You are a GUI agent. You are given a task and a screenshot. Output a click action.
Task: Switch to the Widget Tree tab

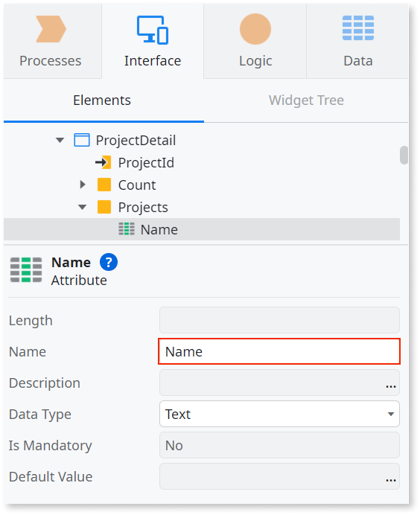pyautogui.click(x=306, y=100)
